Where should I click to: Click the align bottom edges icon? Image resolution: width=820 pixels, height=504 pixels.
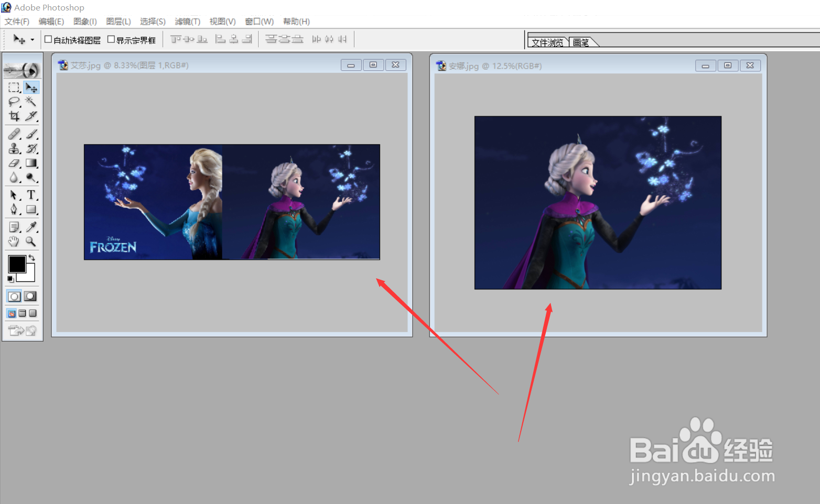tap(202, 39)
